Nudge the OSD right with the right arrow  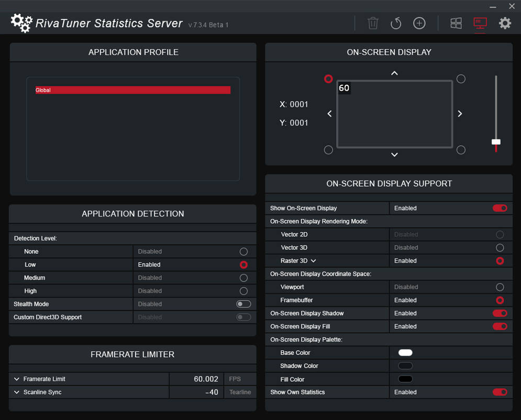460,113
